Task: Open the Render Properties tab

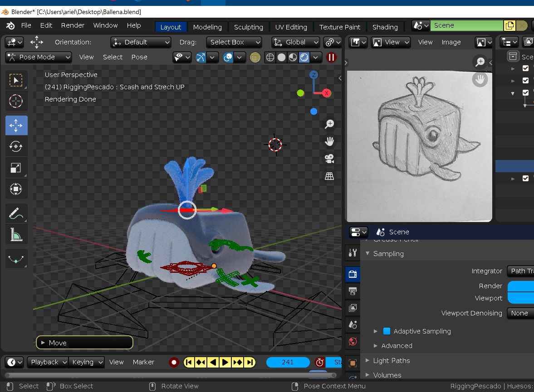Action: pyautogui.click(x=352, y=274)
